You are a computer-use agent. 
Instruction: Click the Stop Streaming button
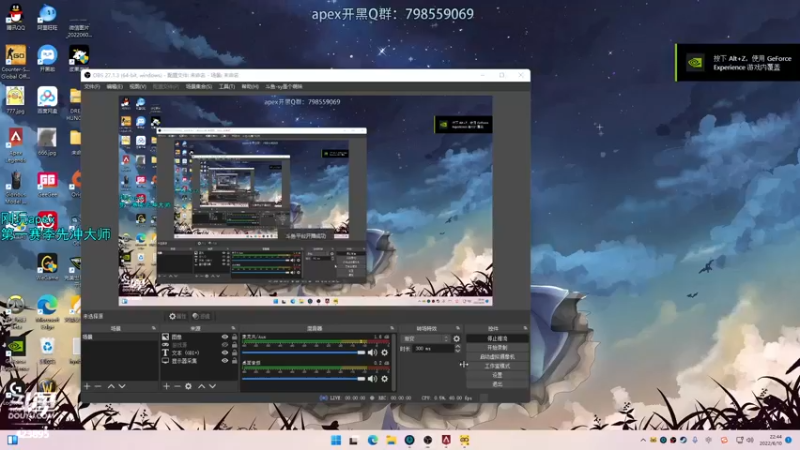pyautogui.click(x=497, y=338)
